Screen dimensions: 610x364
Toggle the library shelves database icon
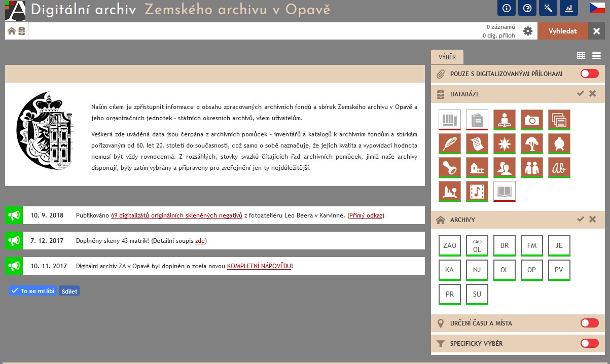[450, 120]
